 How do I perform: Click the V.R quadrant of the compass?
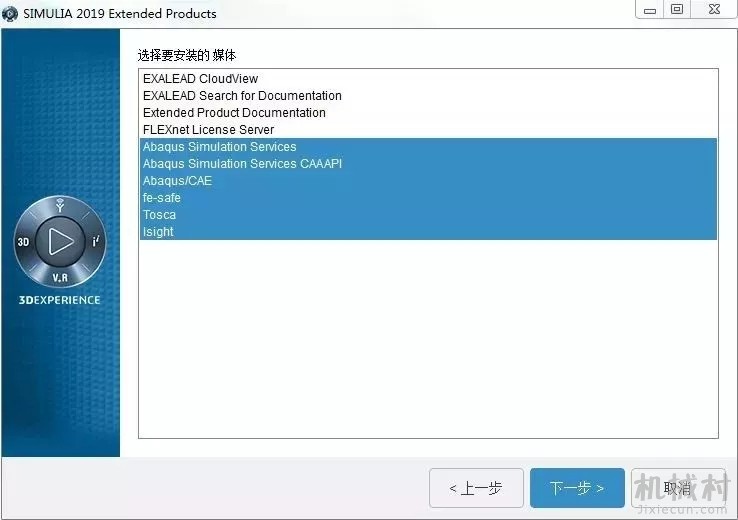(x=60, y=278)
